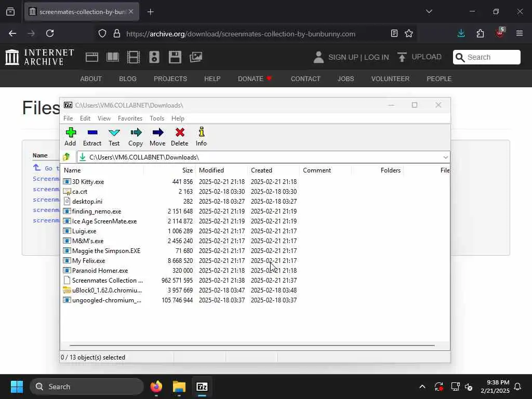This screenshot has width=532, height=399.
Task: Open the Internet Archive texts book icon
Action: 113,57
